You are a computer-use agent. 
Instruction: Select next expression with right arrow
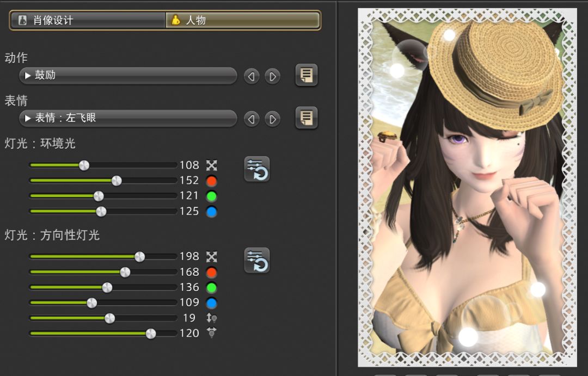273,119
